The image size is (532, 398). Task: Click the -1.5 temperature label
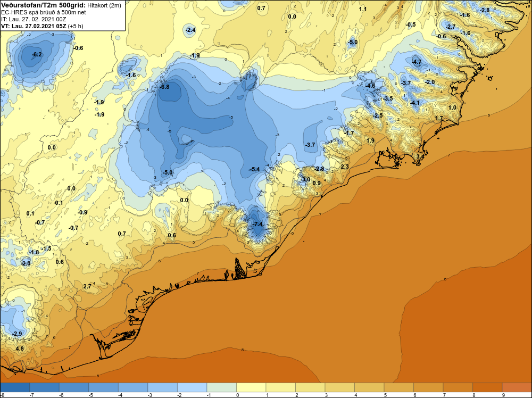46,248
